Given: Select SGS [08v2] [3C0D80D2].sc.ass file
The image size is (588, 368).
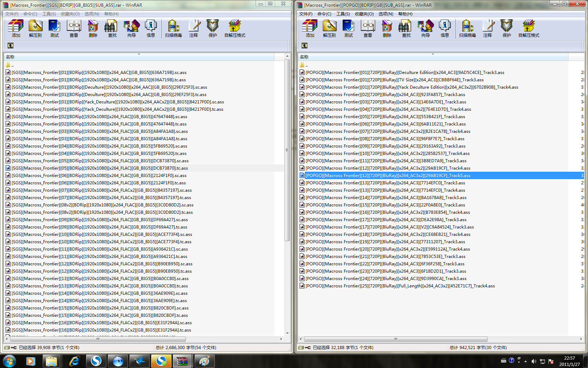Looking at the screenshot, I should click(x=99, y=205).
